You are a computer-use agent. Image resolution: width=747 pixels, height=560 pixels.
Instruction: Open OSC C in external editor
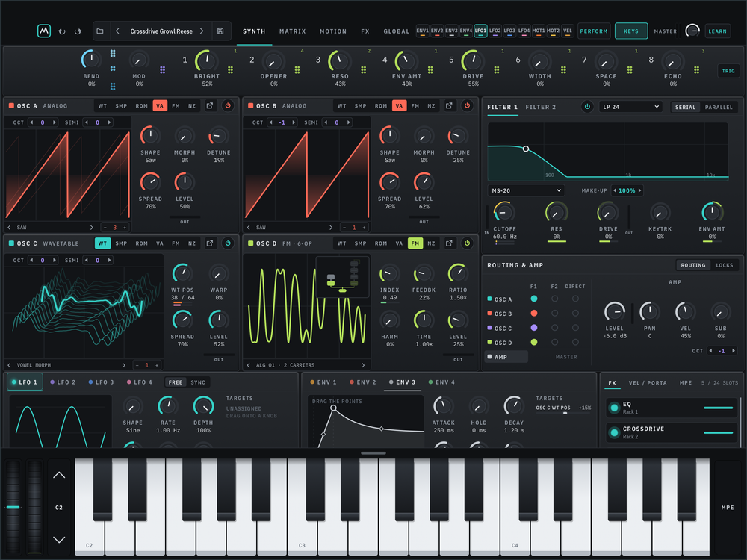(x=210, y=243)
